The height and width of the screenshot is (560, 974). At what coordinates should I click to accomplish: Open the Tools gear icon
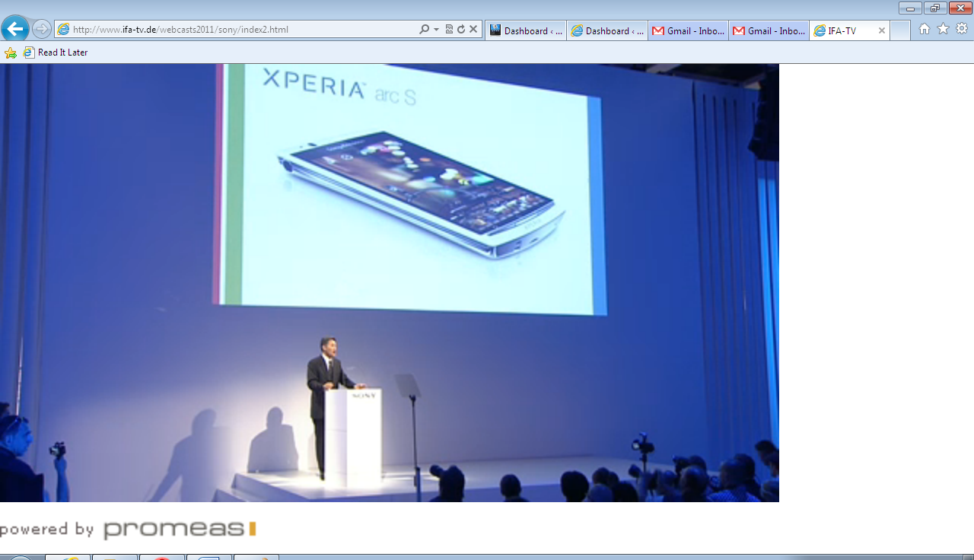pyautogui.click(x=962, y=29)
